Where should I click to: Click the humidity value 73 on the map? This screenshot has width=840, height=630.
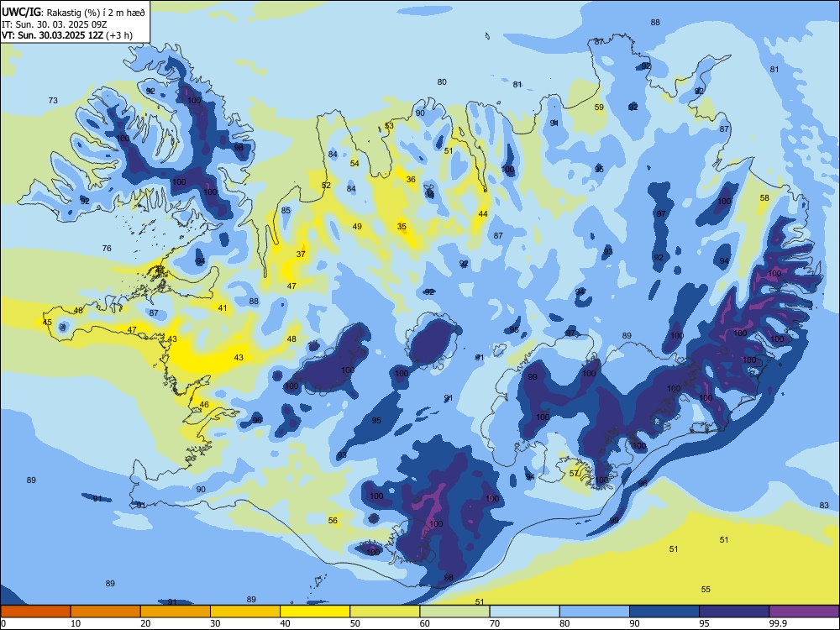tap(53, 100)
